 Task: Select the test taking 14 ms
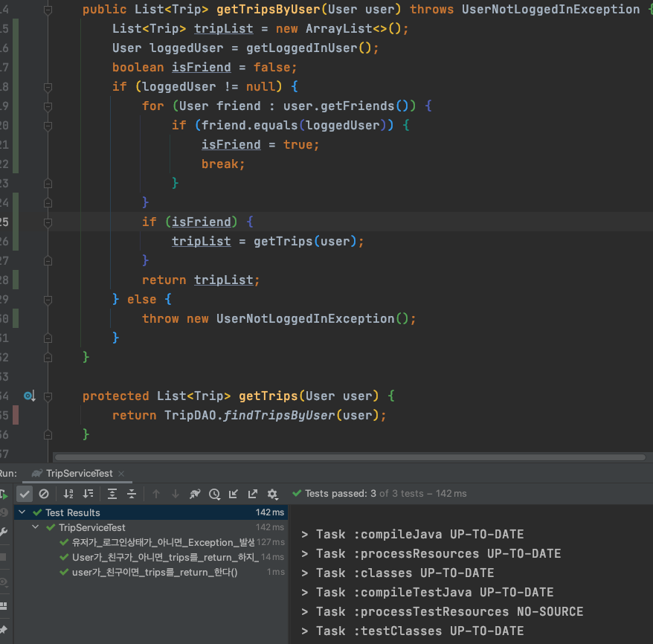tap(151, 557)
